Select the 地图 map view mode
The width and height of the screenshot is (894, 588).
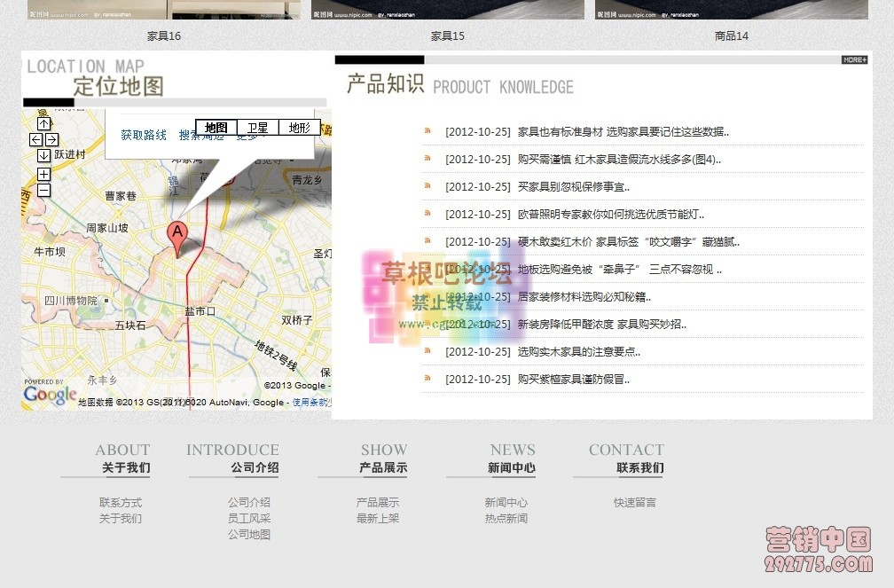[x=216, y=127]
